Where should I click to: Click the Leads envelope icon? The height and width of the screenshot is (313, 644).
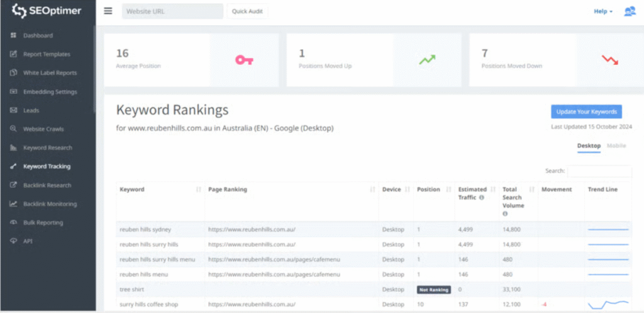13,110
